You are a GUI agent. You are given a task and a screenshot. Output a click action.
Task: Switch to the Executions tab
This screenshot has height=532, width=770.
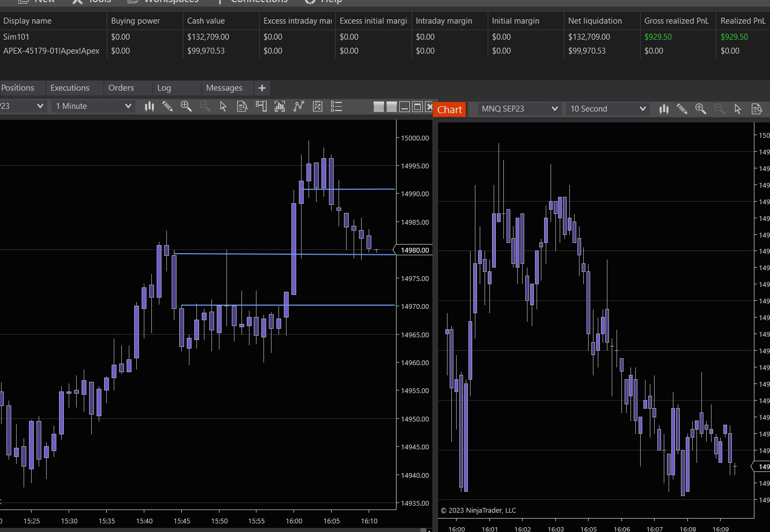coord(70,88)
